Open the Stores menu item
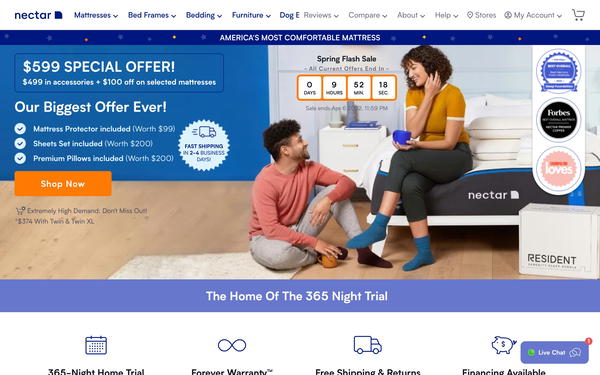 click(x=481, y=15)
